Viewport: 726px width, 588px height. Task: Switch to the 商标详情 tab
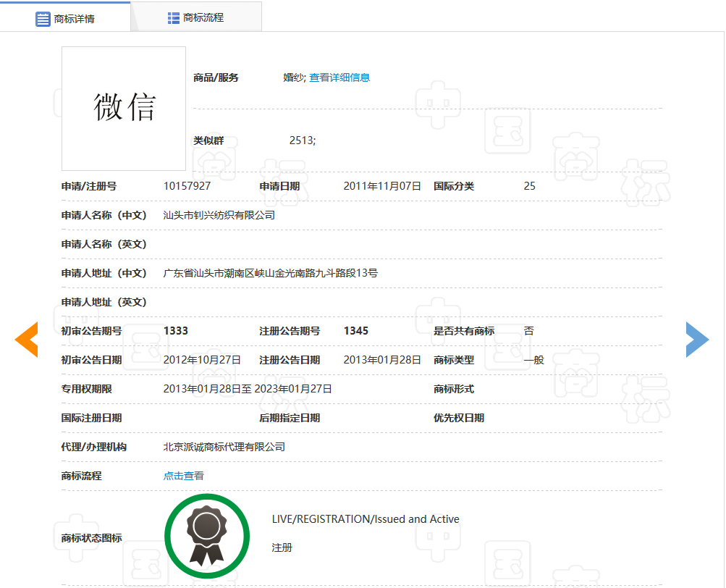coord(65,17)
